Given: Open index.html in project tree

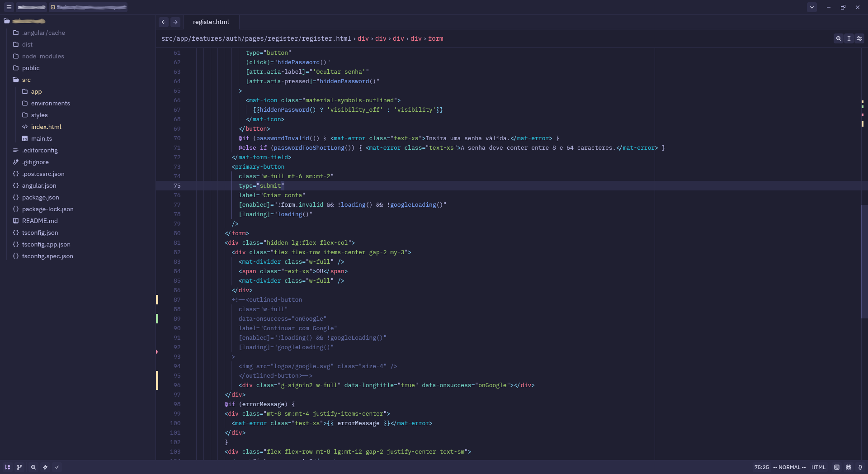Looking at the screenshot, I should pyautogui.click(x=46, y=127).
